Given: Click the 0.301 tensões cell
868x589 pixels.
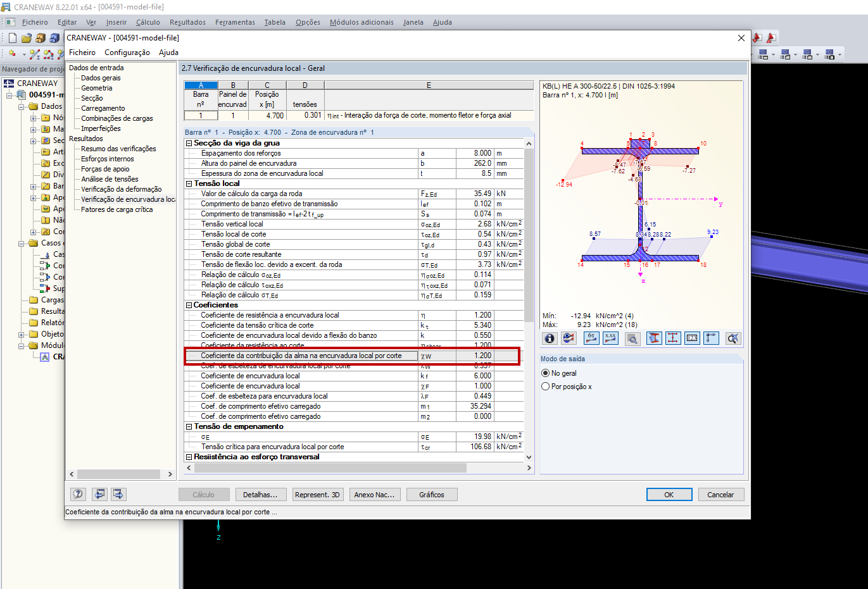Looking at the screenshot, I should tap(305, 115).
